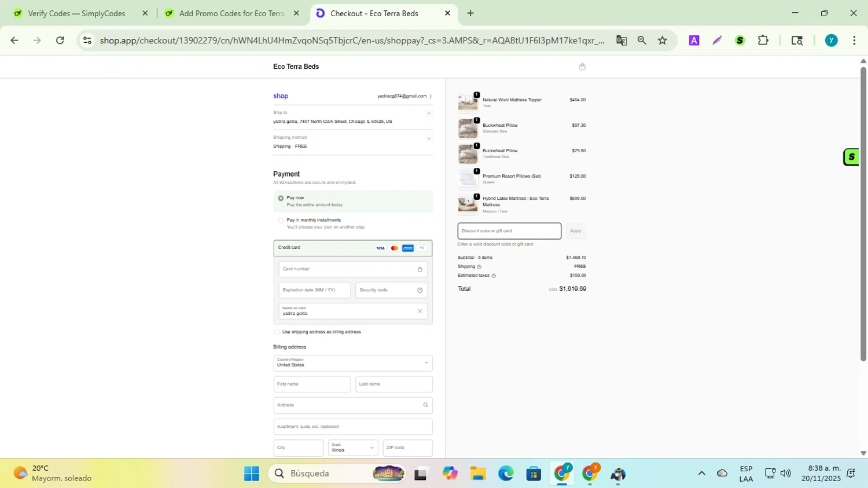Open Microsoft Edge from the taskbar

[x=506, y=474]
